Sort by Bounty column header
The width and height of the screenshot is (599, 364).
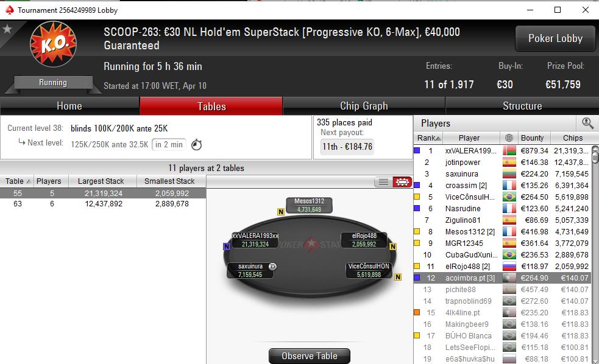click(532, 138)
